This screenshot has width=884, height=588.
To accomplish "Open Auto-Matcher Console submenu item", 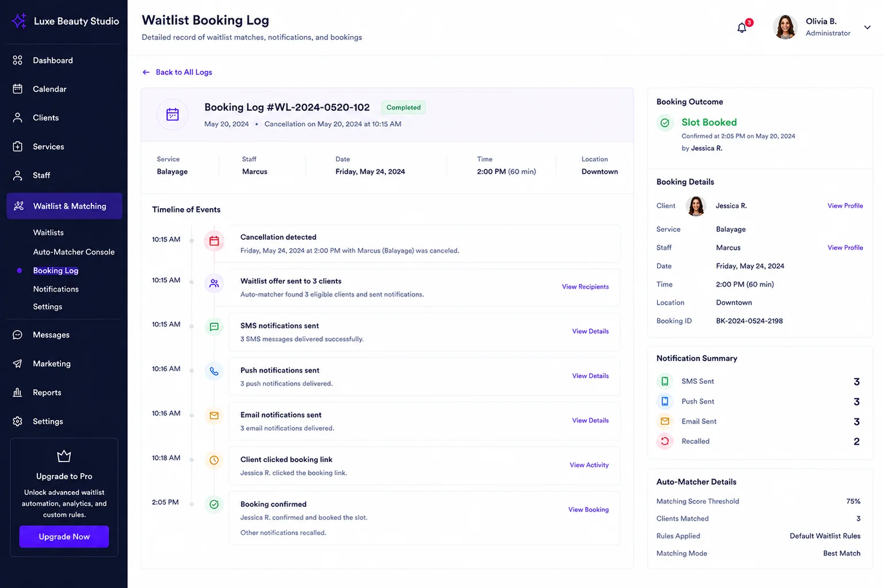I will 74,252.
